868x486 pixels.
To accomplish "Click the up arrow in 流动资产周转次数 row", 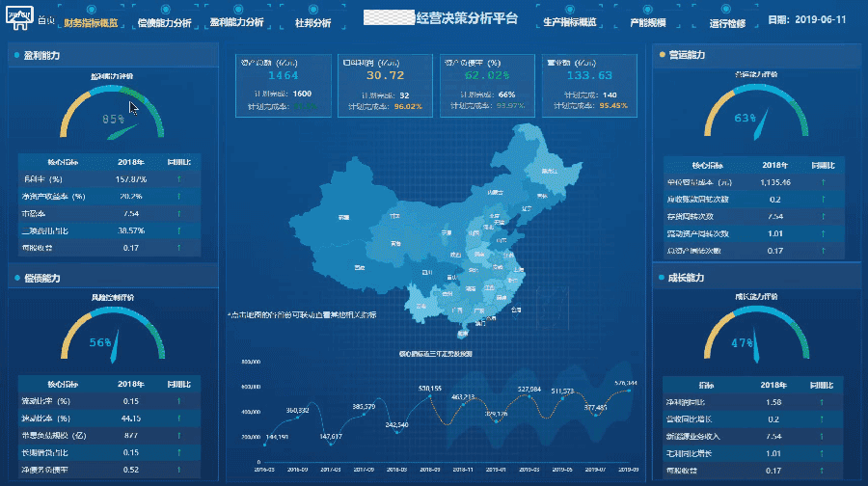I will 824,233.
